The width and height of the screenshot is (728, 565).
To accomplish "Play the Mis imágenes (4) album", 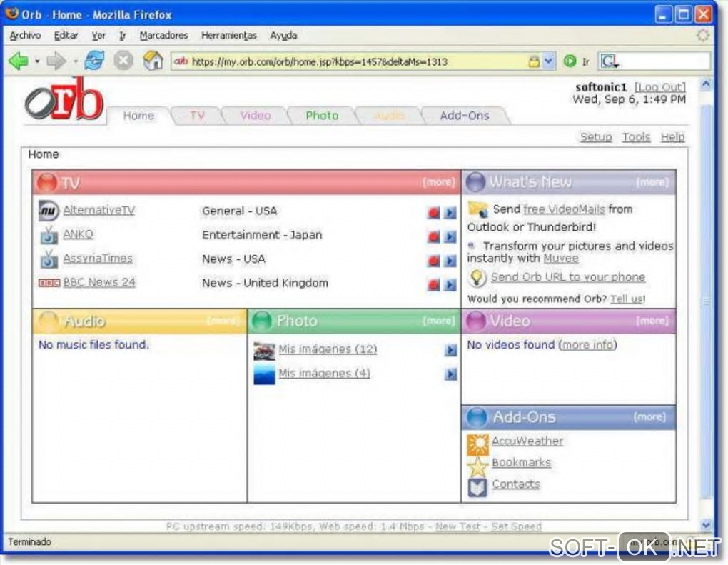I will click(450, 374).
